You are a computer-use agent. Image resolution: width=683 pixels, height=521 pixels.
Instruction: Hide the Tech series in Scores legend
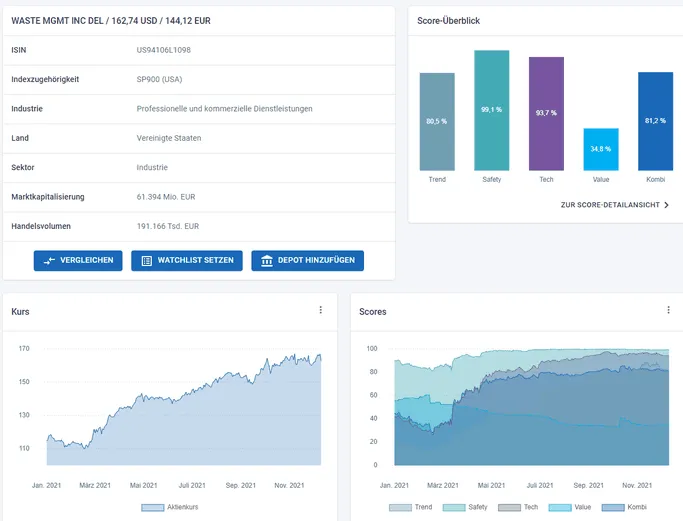tap(518, 507)
